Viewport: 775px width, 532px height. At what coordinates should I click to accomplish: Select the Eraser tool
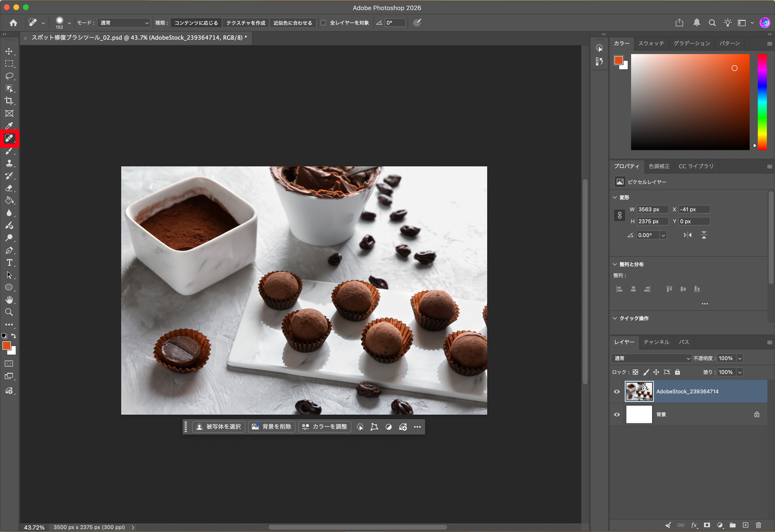click(9, 188)
